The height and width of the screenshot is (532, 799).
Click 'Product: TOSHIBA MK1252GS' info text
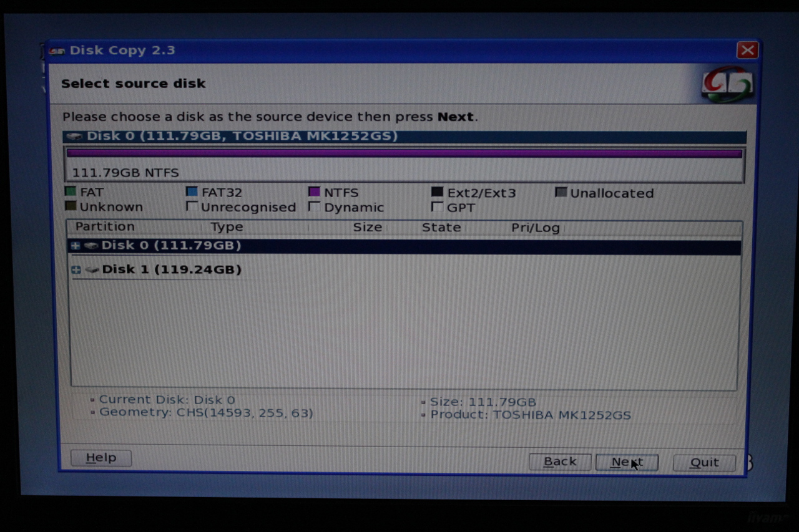tap(531, 415)
